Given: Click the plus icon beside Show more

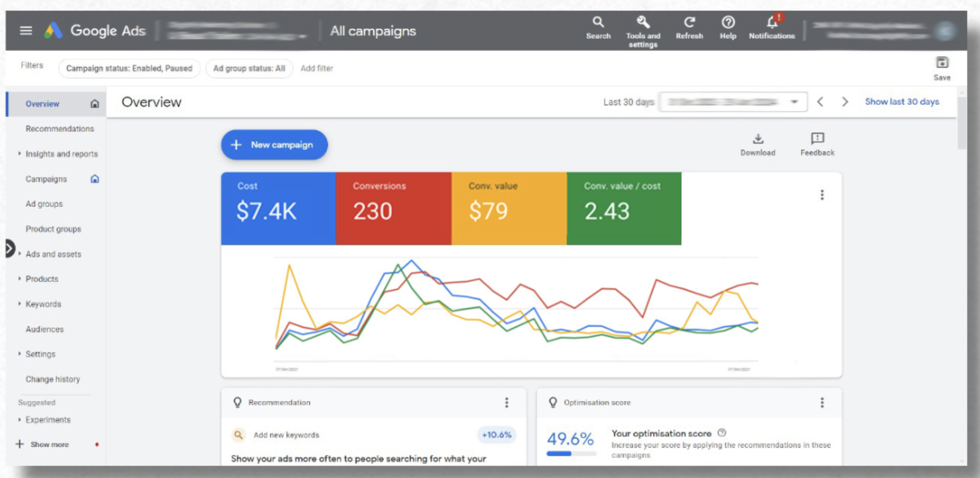Looking at the screenshot, I should pos(20,444).
